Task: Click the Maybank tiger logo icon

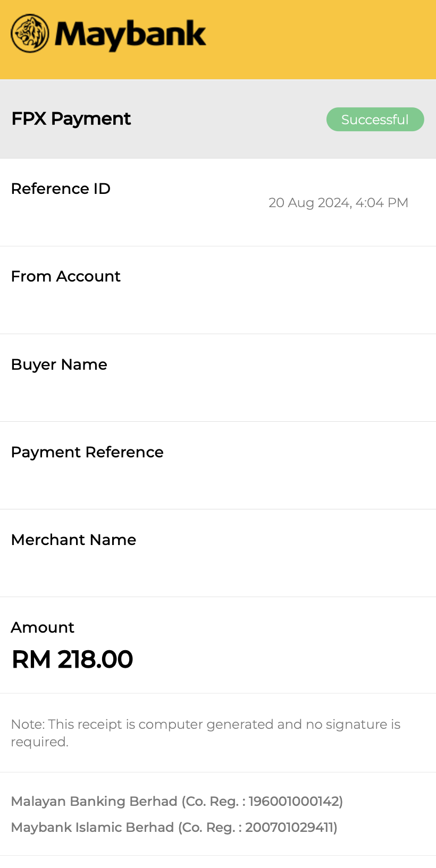Action: [30, 33]
